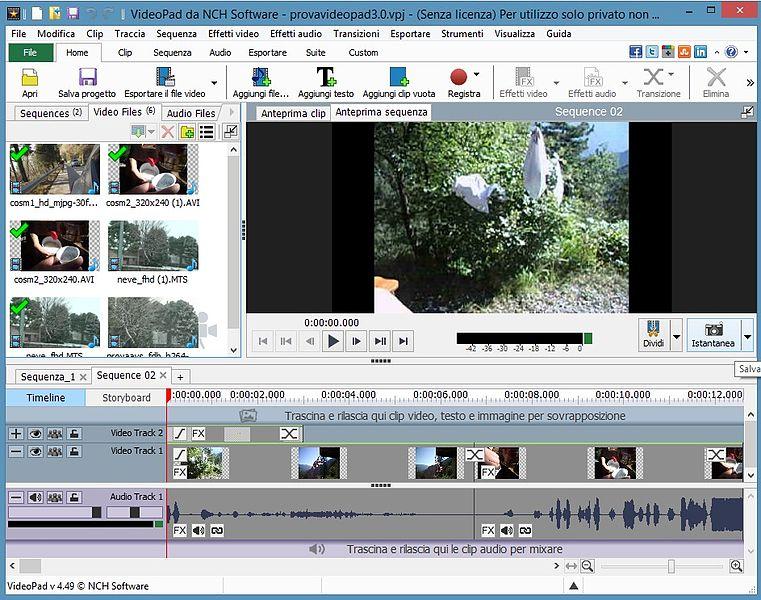Image resolution: width=761 pixels, height=600 pixels.
Task: Click the Aggiungi testo tool
Action: point(326,78)
